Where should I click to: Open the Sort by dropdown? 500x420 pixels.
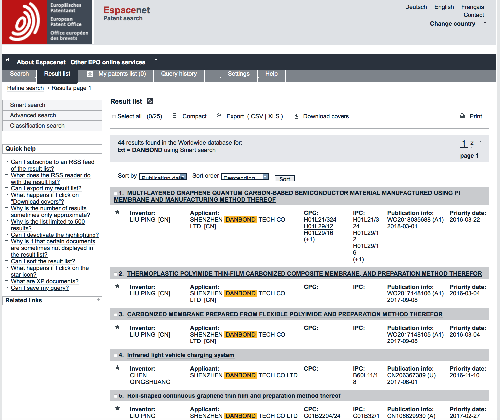[x=163, y=177]
